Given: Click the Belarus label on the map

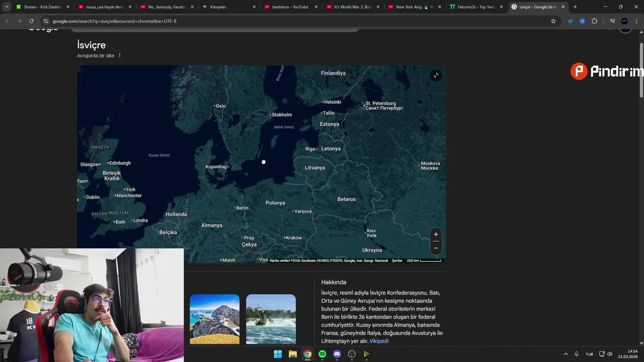Looking at the screenshot, I should pos(346,199).
